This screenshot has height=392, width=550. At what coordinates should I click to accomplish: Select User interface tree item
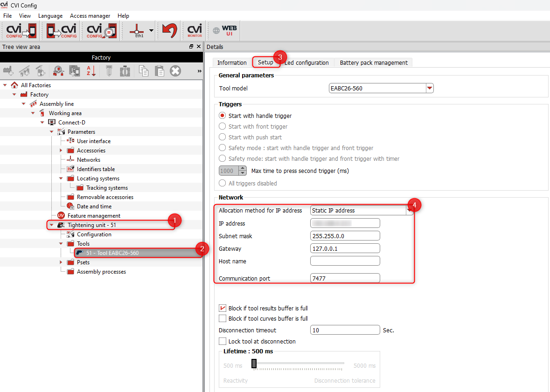(x=94, y=141)
